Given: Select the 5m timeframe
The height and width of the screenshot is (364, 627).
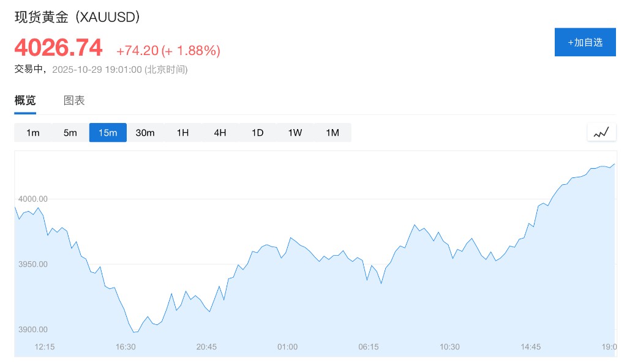Looking at the screenshot, I should (70, 133).
